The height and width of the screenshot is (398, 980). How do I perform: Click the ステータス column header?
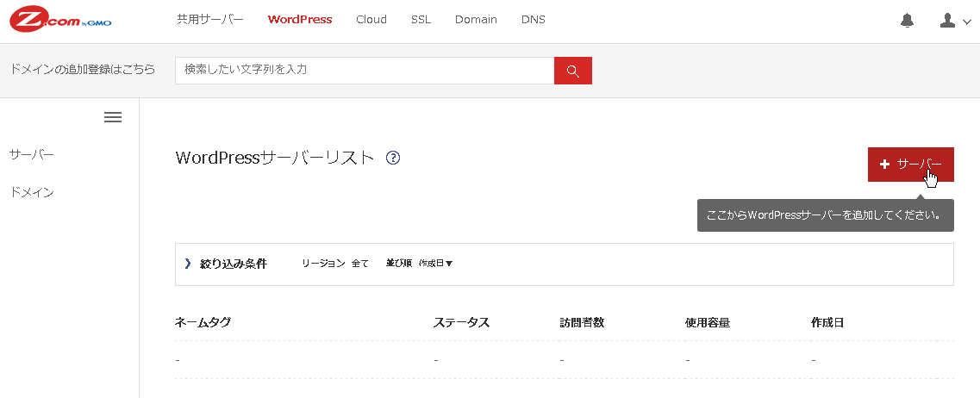(x=461, y=323)
